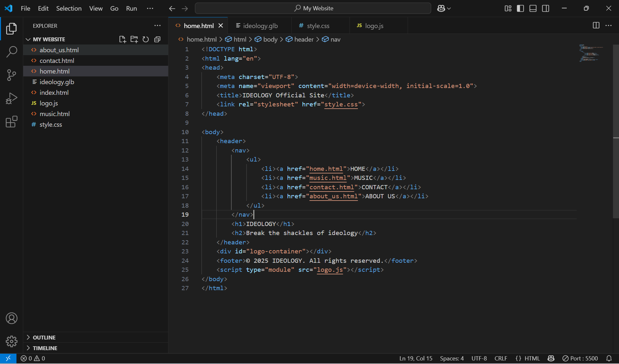619x364 pixels.
Task: Open the Explorer view in activity bar
Action: coord(11,29)
